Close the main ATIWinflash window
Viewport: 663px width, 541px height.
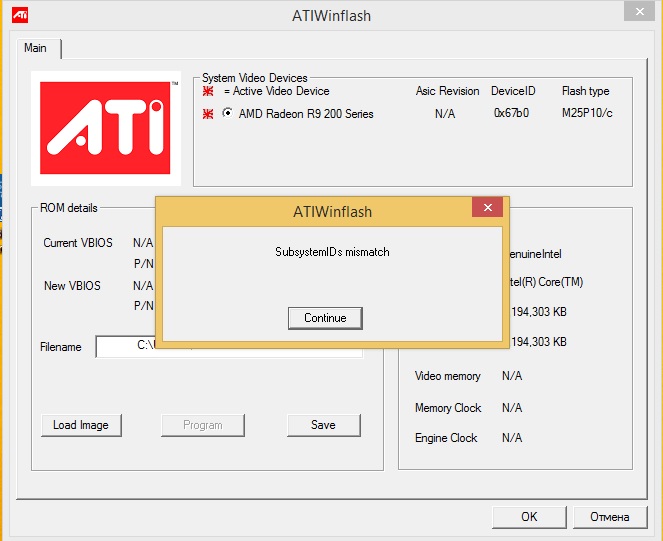[x=640, y=11]
